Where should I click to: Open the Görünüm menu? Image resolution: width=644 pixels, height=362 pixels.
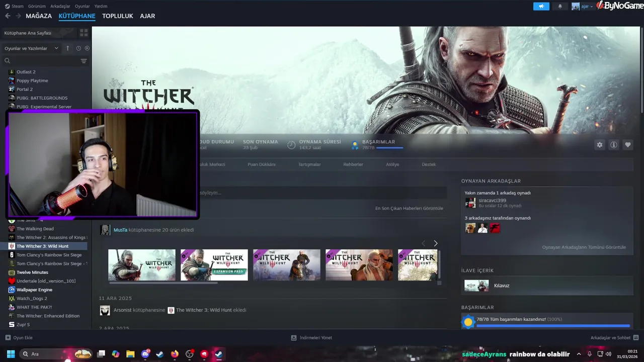point(37,6)
